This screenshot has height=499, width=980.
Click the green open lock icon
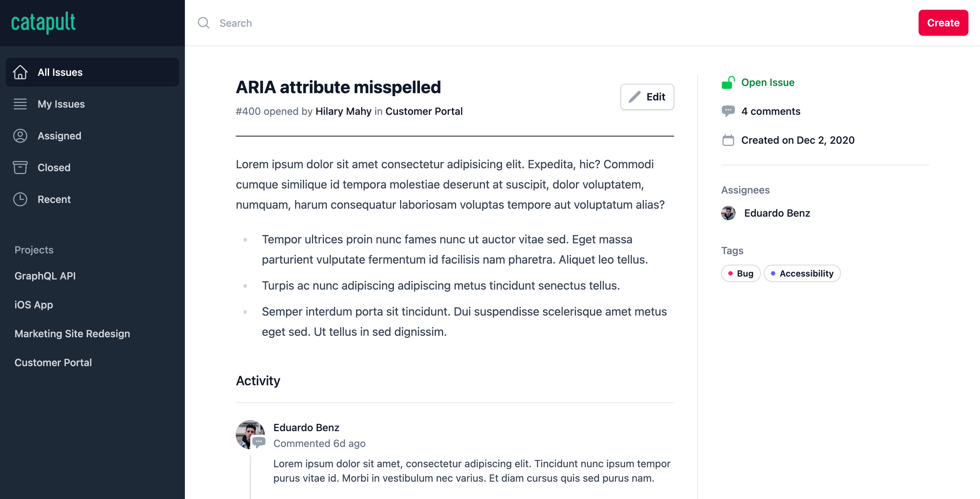point(728,83)
